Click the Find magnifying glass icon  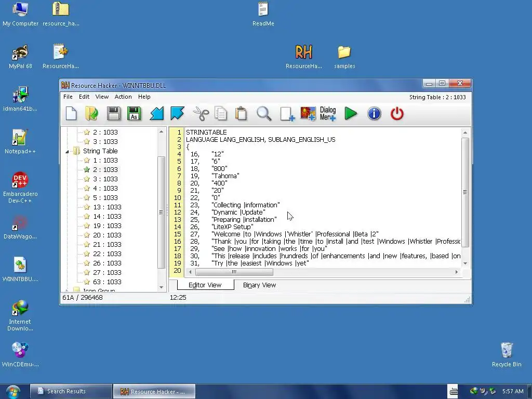click(x=264, y=113)
